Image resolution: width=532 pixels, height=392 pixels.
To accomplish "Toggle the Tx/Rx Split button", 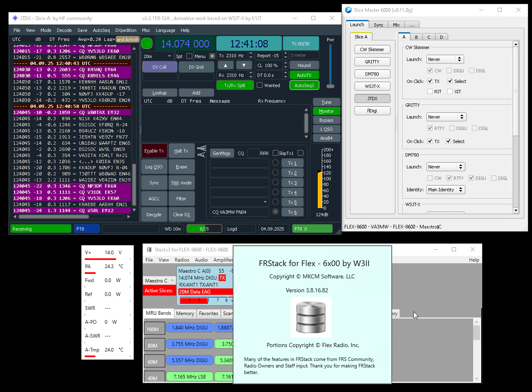I will point(235,85).
